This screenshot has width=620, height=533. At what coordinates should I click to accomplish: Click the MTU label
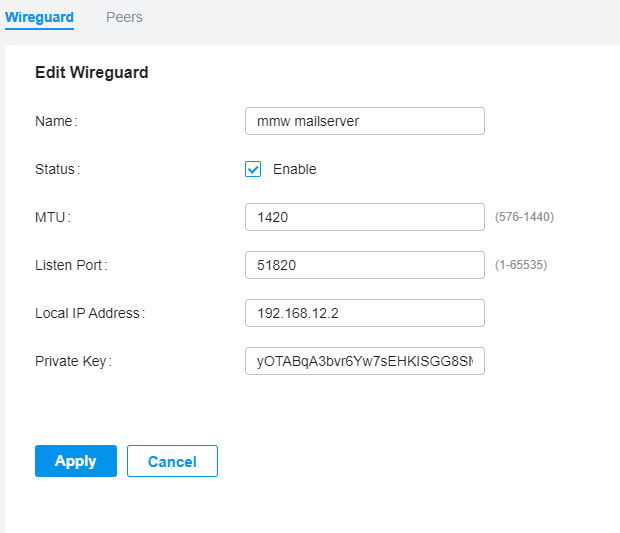pos(53,217)
